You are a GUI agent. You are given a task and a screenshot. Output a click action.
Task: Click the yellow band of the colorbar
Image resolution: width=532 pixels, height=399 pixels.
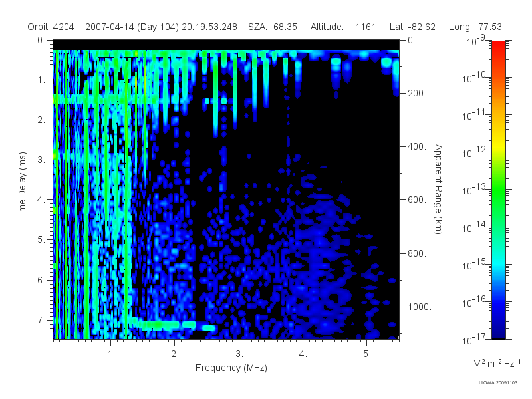(498, 144)
